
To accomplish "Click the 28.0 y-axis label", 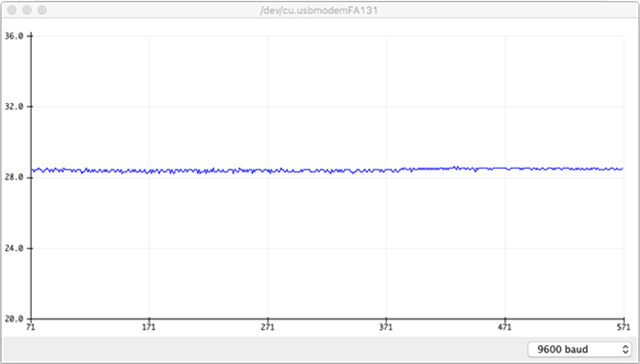I will [x=13, y=178].
